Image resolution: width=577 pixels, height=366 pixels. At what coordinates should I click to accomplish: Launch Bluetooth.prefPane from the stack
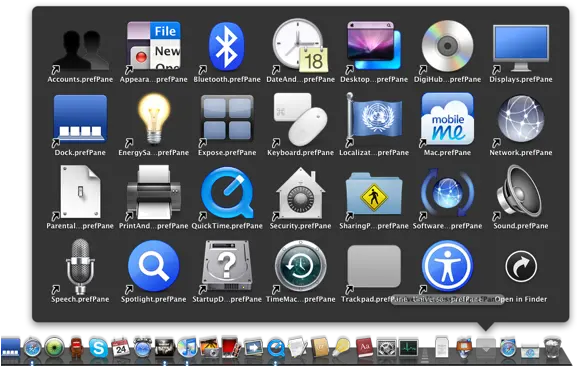tap(227, 46)
